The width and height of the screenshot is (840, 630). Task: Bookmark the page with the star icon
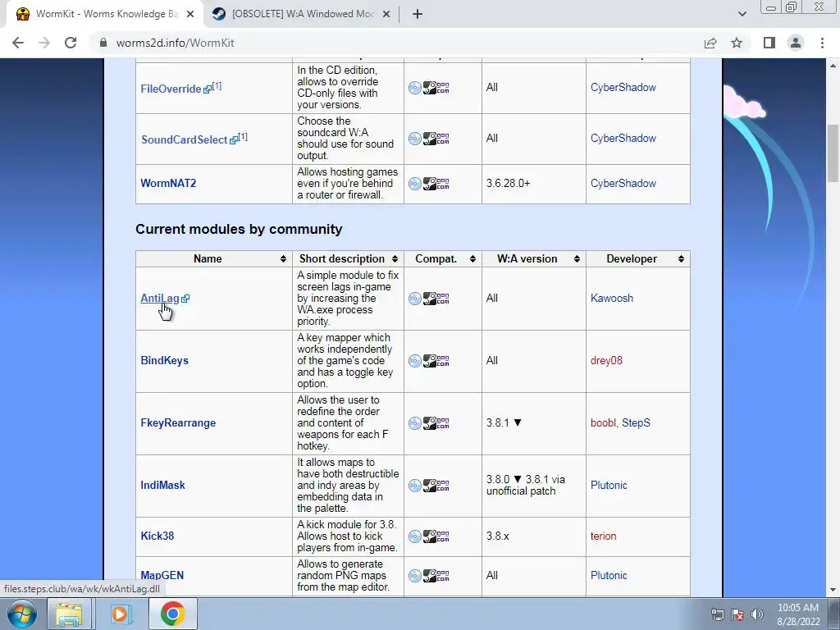coord(737,43)
